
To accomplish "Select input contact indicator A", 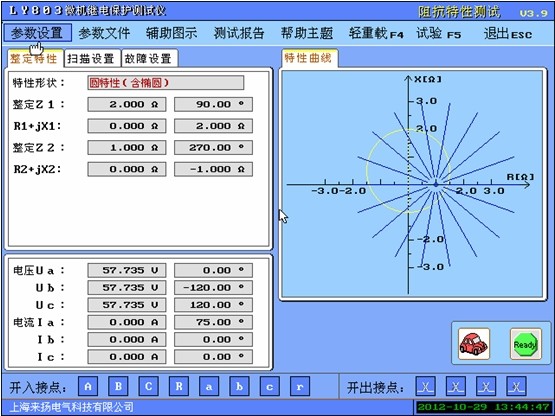I will click(88, 387).
